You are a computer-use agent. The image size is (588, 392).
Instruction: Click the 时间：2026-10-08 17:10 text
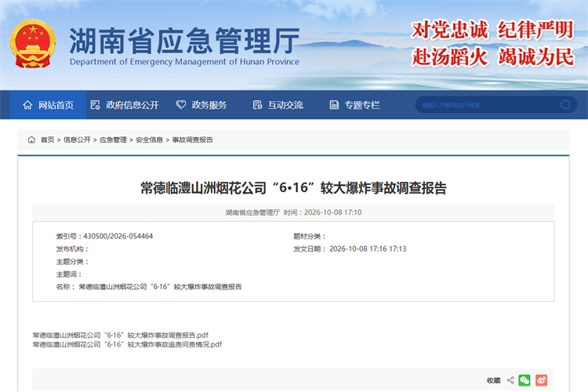tap(322, 212)
